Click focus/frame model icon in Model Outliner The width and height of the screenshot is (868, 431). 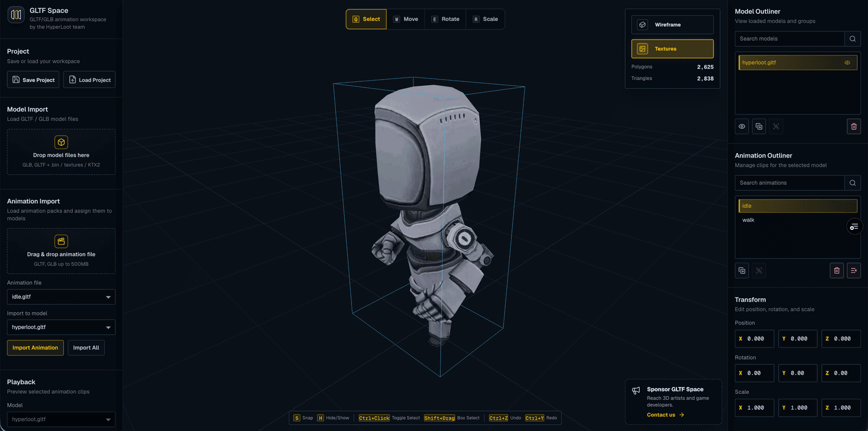pyautogui.click(x=776, y=127)
